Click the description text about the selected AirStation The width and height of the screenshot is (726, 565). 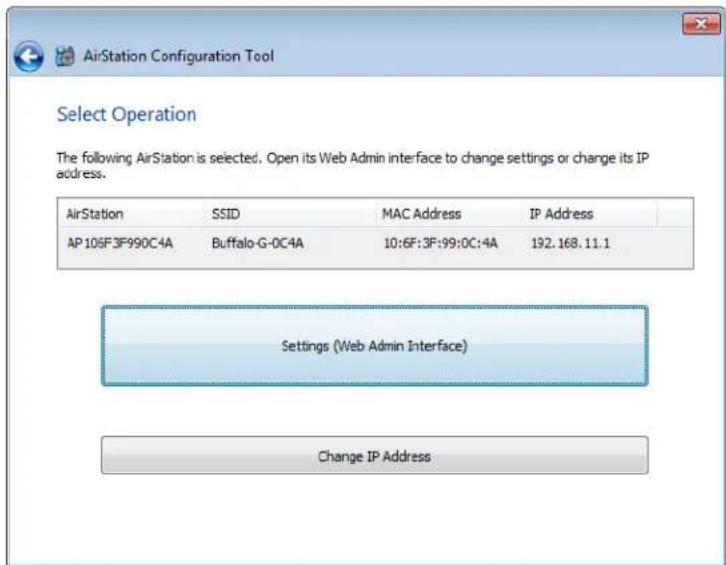point(352,165)
